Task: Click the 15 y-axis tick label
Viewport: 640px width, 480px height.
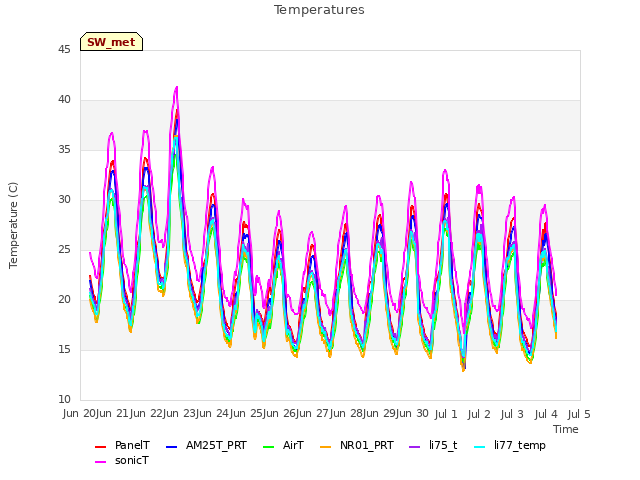Action: click(64, 350)
